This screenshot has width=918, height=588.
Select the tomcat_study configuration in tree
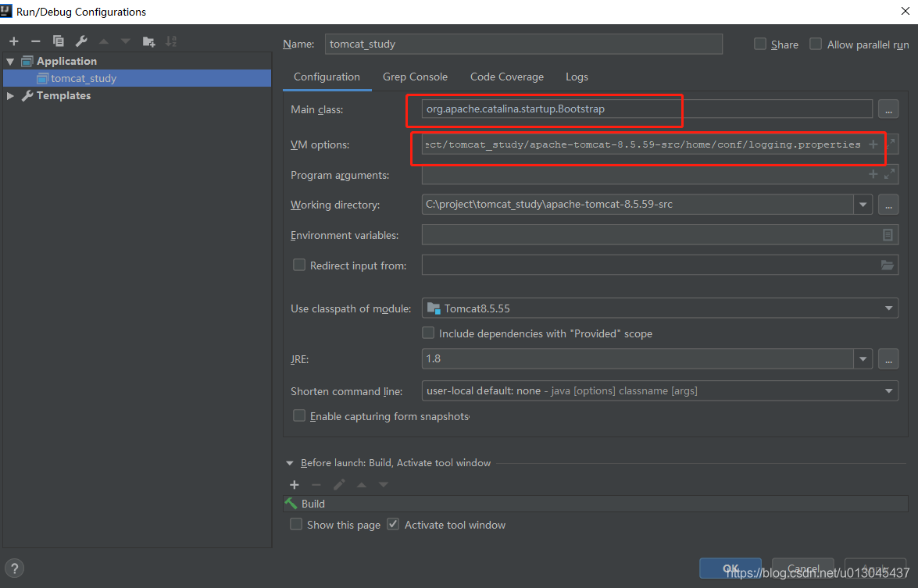pyautogui.click(x=83, y=78)
